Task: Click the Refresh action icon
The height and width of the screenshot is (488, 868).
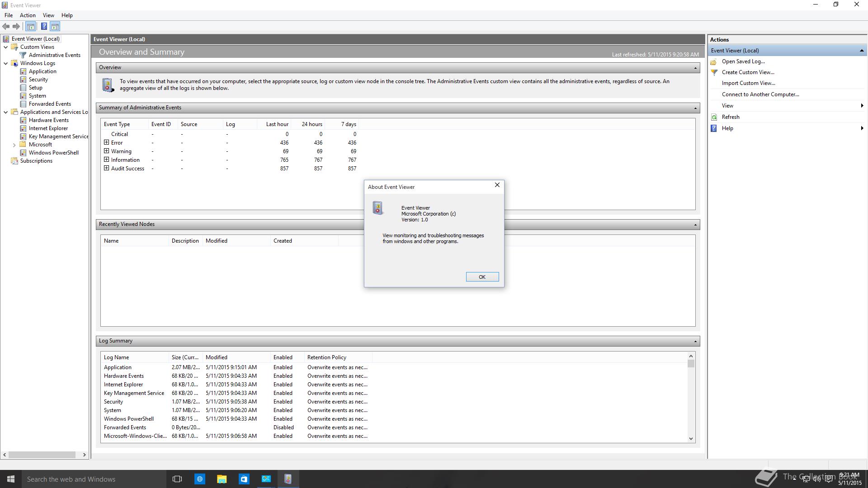Action: pyautogui.click(x=714, y=117)
